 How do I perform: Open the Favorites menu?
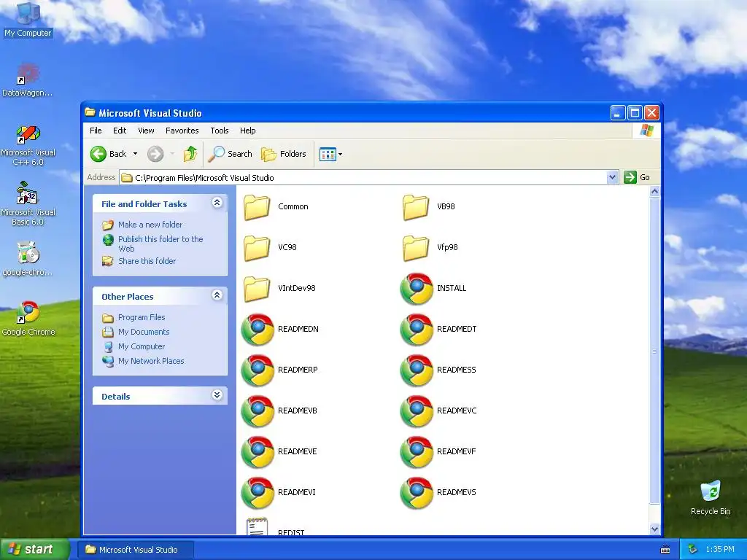182,131
